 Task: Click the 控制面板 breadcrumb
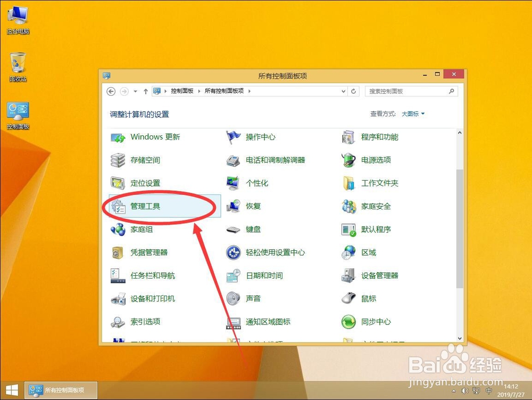coord(182,91)
